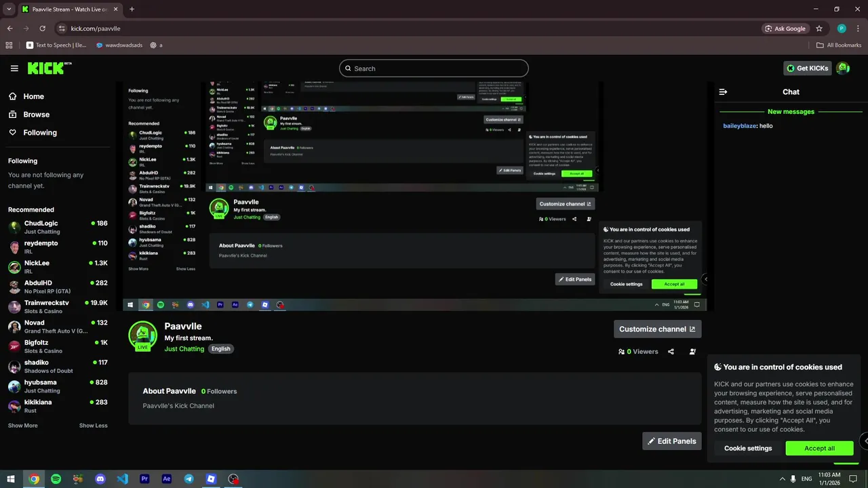Image resolution: width=868 pixels, height=488 pixels.
Task: Click the live stream video player
Action: [414, 197]
